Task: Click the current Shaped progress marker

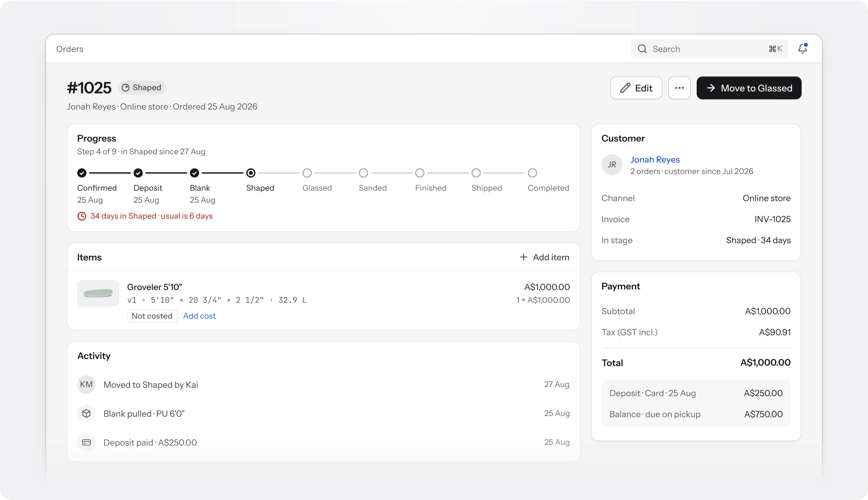Action: (251, 173)
